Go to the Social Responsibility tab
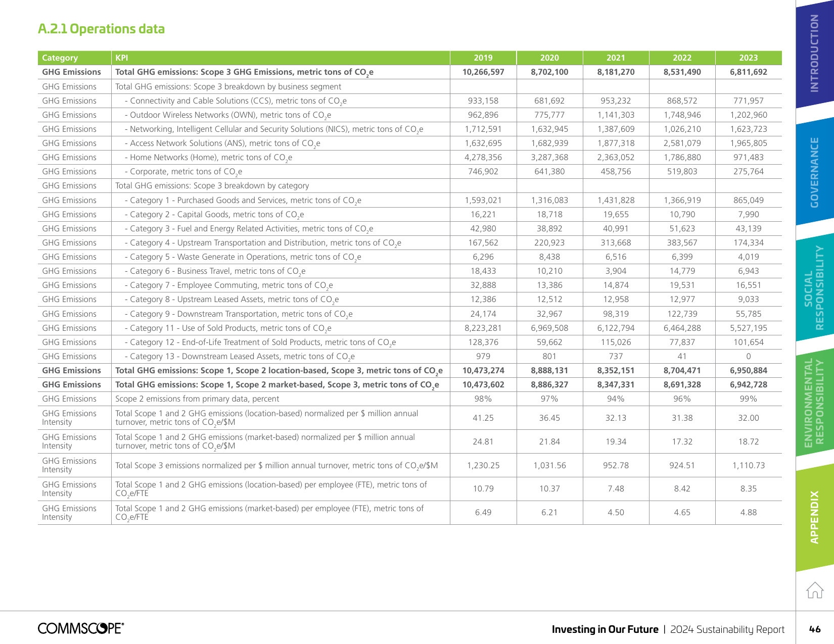The height and width of the screenshot is (644, 834). pos(815,287)
